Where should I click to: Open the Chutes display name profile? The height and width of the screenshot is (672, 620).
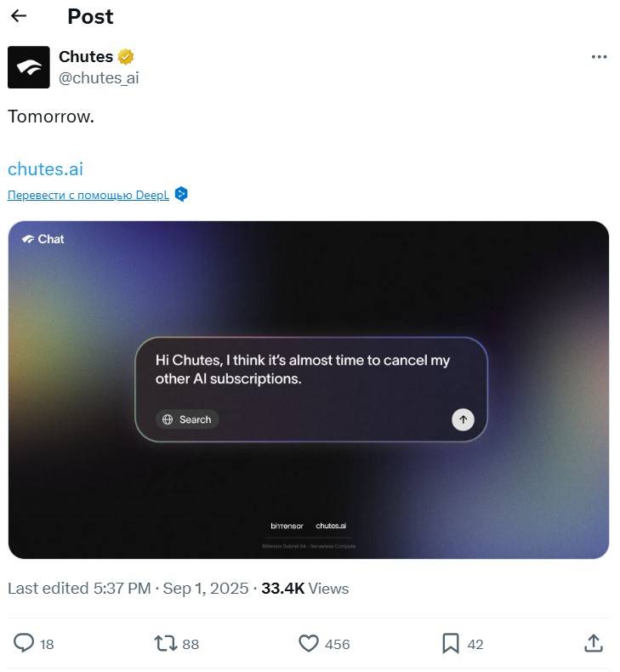[86, 57]
